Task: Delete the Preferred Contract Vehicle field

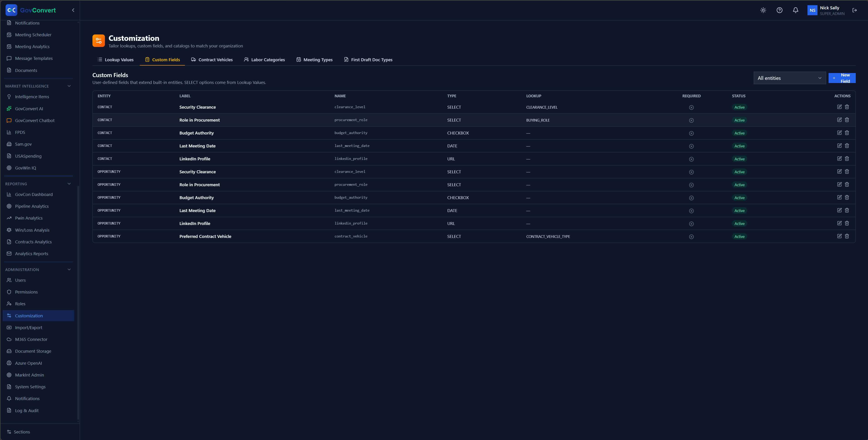Action: point(847,236)
